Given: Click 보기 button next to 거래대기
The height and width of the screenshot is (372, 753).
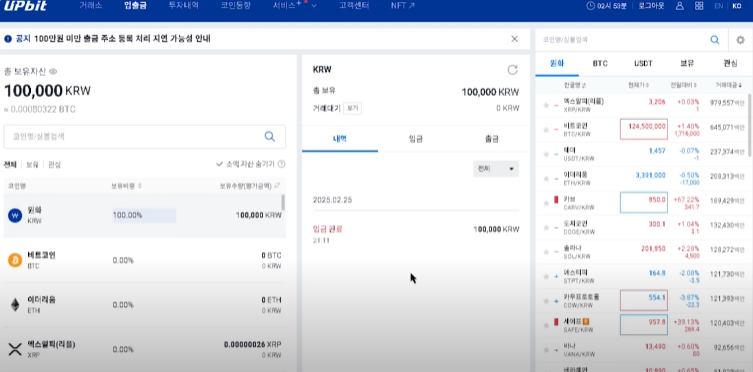Looking at the screenshot, I should [352, 108].
